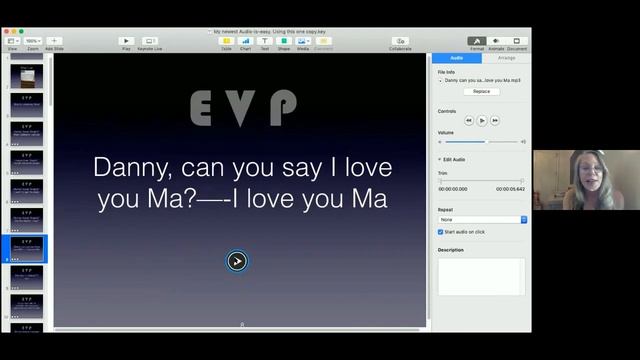Toggle the Format inspector
The width and height of the screenshot is (640, 360).
pyautogui.click(x=476, y=41)
